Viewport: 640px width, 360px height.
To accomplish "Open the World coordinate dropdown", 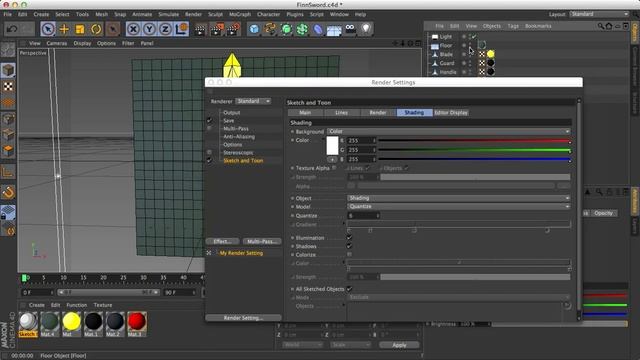I will tap(302, 345).
